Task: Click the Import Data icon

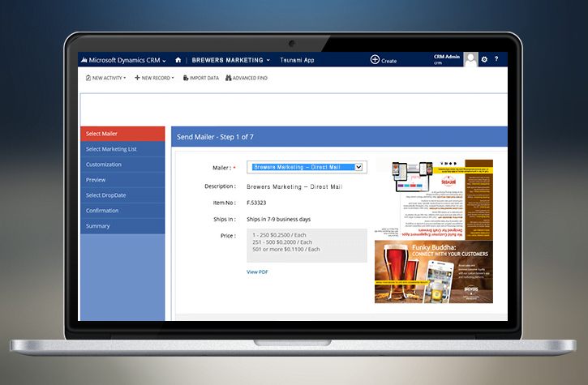Action: [185, 78]
